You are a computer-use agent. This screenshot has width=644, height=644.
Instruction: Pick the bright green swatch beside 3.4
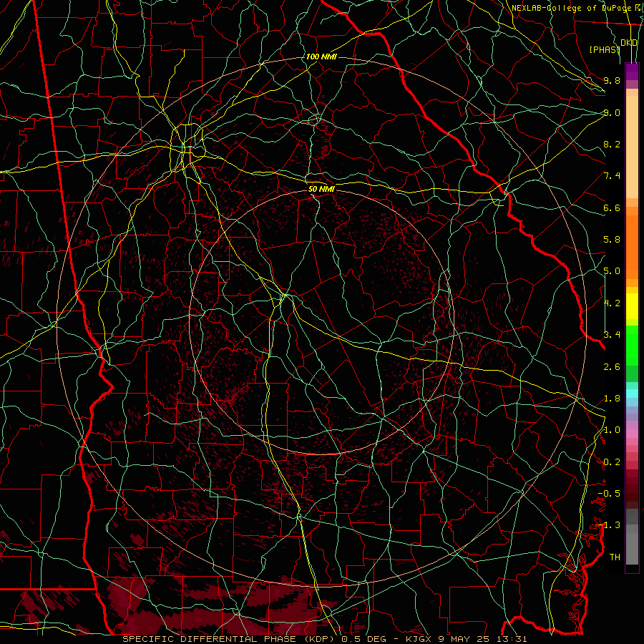(x=632, y=340)
